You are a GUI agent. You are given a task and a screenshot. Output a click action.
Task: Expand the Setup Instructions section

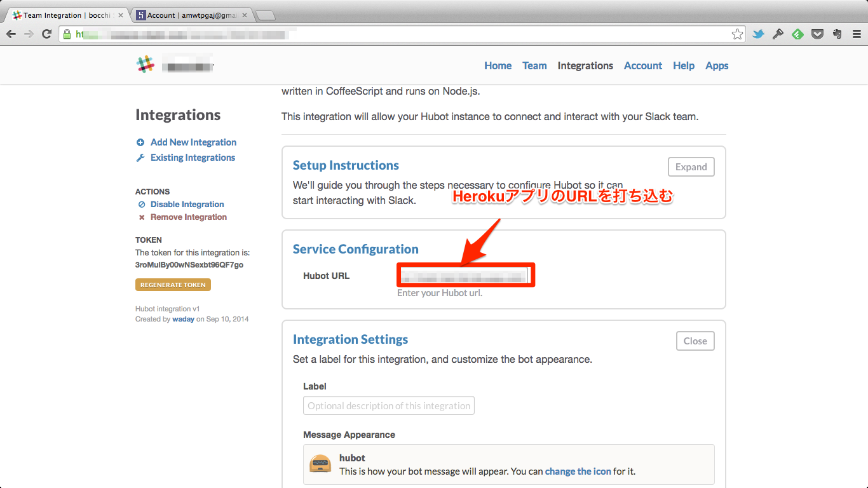691,167
